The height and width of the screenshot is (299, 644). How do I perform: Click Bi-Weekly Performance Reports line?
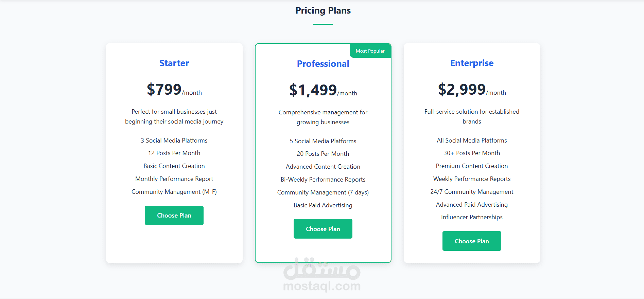pyautogui.click(x=323, y=180)
